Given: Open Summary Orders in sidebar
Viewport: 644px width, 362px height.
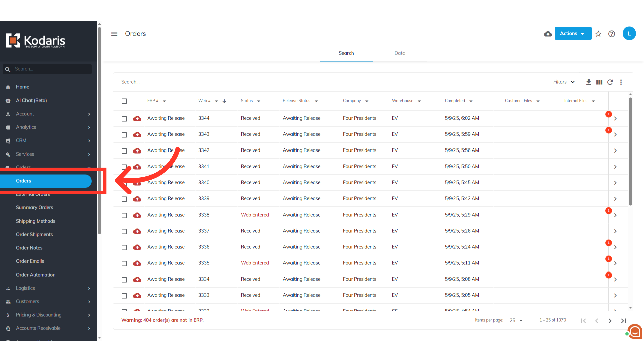Looking at the screenshot, I should 35,207.
